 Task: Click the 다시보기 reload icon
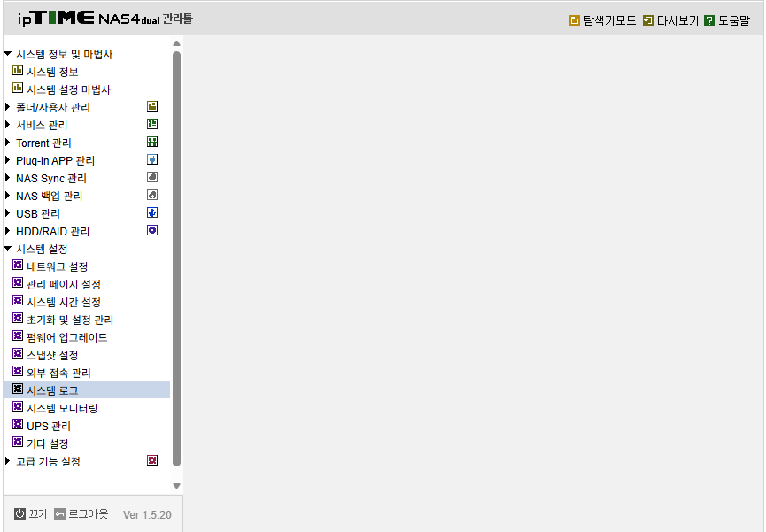(x=647, y=20)
